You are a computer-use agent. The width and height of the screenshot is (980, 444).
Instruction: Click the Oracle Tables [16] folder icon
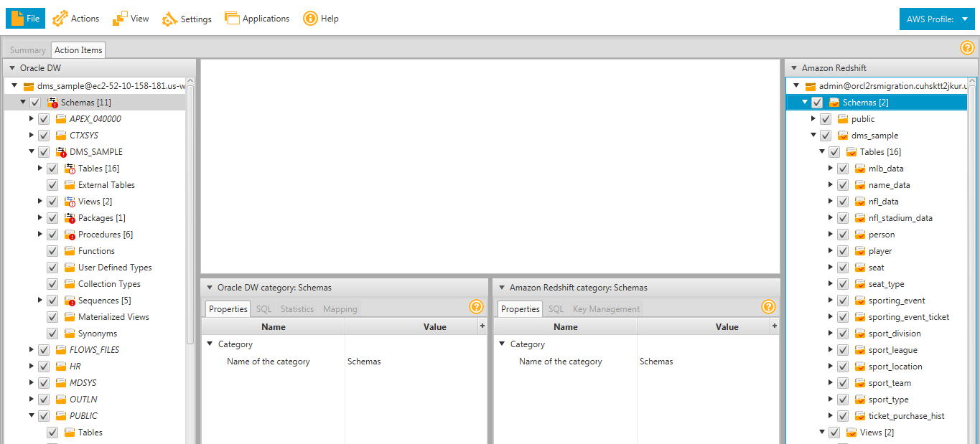click(70, 169)
